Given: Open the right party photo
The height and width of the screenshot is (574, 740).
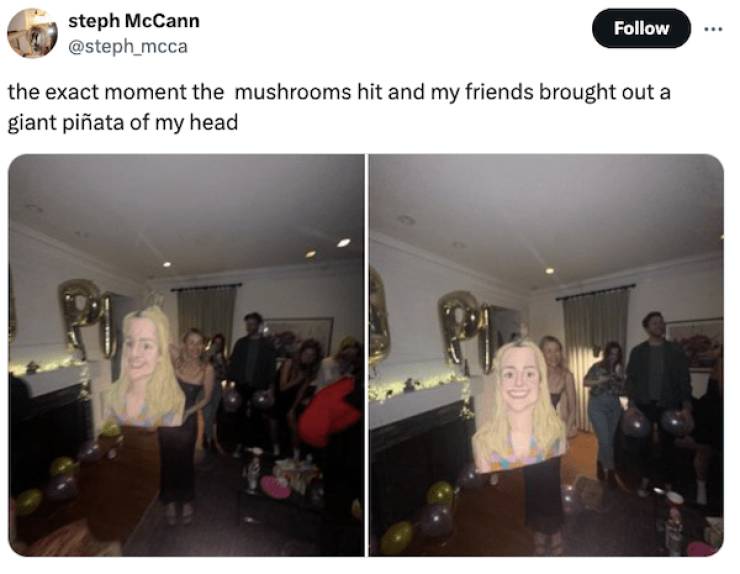Looking at the screenshot, I should (546, 355).
